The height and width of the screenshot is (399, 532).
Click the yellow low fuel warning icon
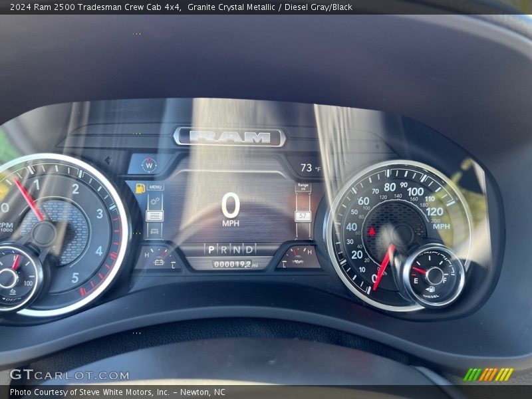[140, 188]
